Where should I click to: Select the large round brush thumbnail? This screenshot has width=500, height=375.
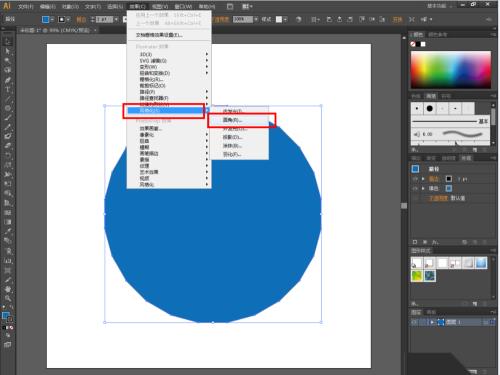click(430, 108)
